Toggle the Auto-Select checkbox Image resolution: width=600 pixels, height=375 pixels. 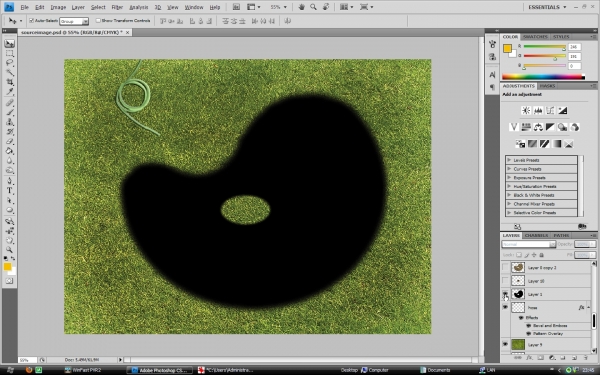(x=31, y=21)
